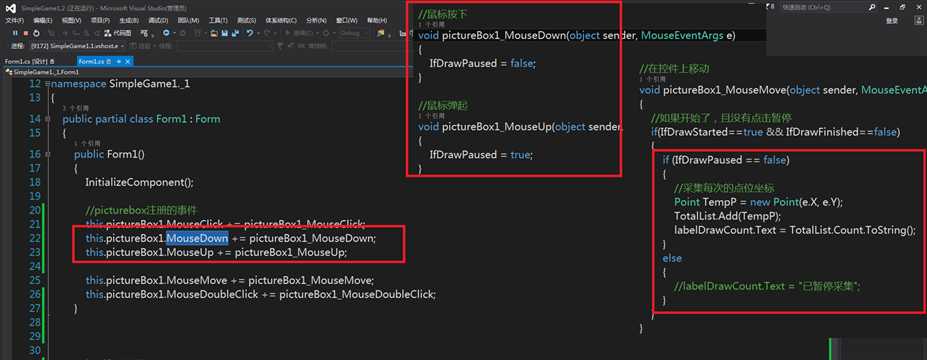
Task: Collapse the Form1 class outline region
Action: point(48,119)
